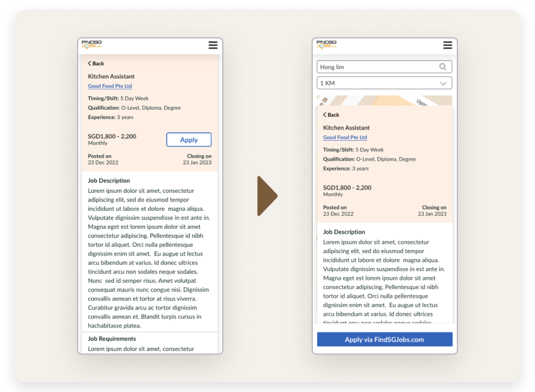Click Job Description heading in left mockup
Screen dimensions: 535x392
(x=109, y=180)
